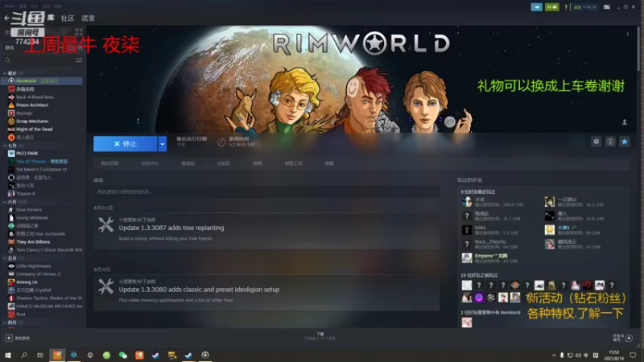Viewport: 644px width, 362px height.
Task: Click green notifications envelope in title bar
Action: [x=551, y=7]
